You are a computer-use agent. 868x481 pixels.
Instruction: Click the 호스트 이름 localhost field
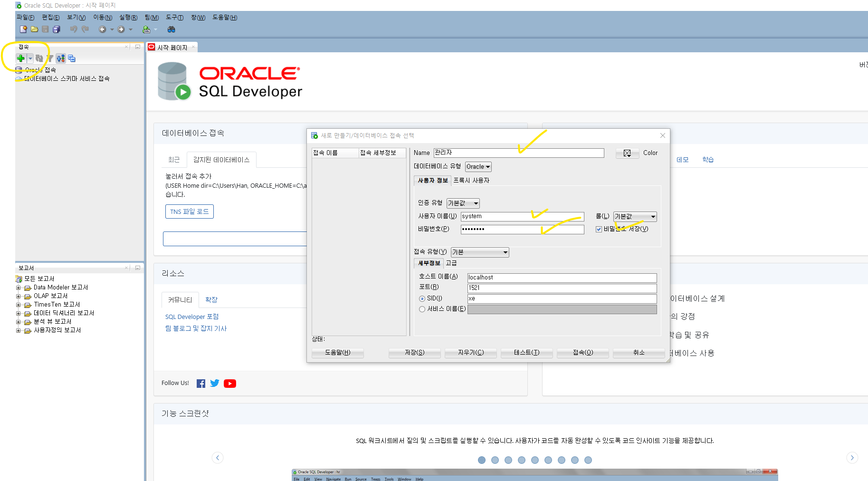coord(562,278)
